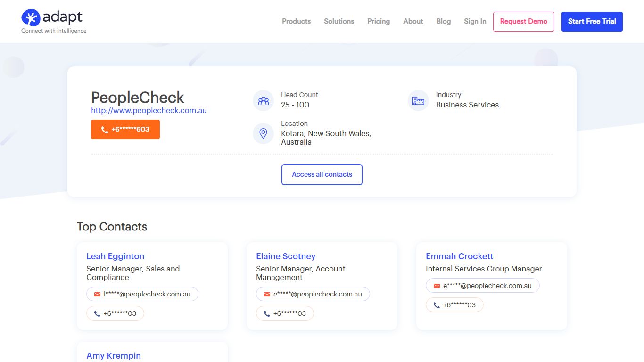
Task: Select the 'Connect with intelligence' tagline
Action: tap(54, 31)
